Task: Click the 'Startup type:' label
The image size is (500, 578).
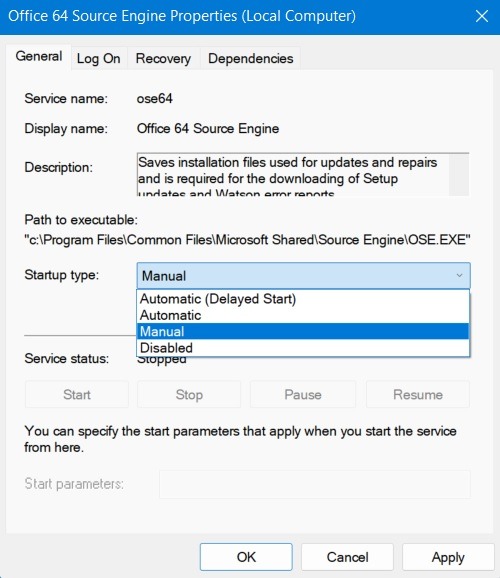Action: 62,275
